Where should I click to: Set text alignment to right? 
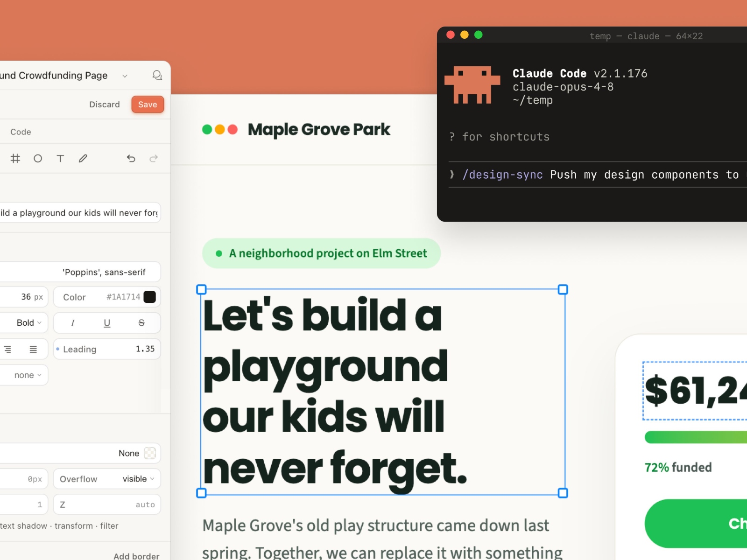coord(7,349)
